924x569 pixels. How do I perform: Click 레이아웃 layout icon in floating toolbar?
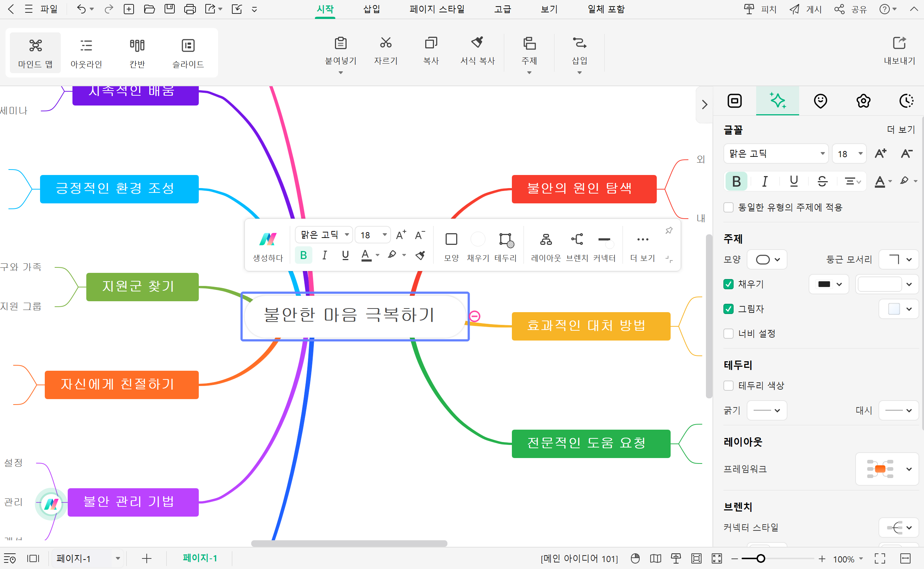pyautogui.click(x=546, y=247)
